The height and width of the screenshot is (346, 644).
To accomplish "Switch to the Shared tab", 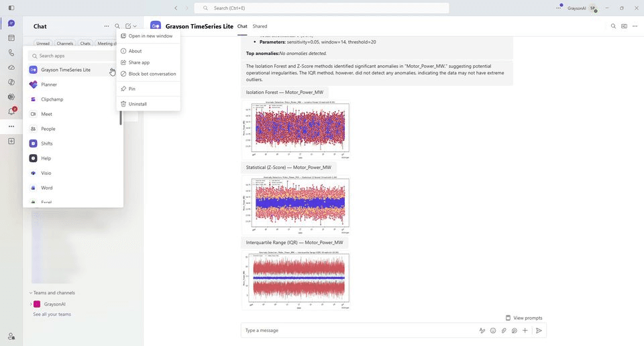I will pyautogui.click(x=260, y=26).
